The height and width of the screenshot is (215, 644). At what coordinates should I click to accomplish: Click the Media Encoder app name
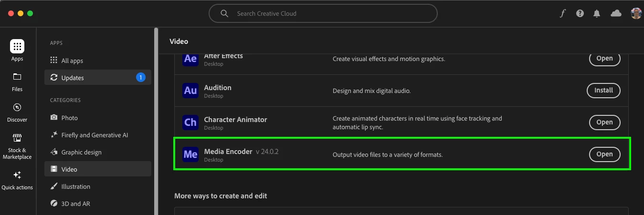(228, 152)
